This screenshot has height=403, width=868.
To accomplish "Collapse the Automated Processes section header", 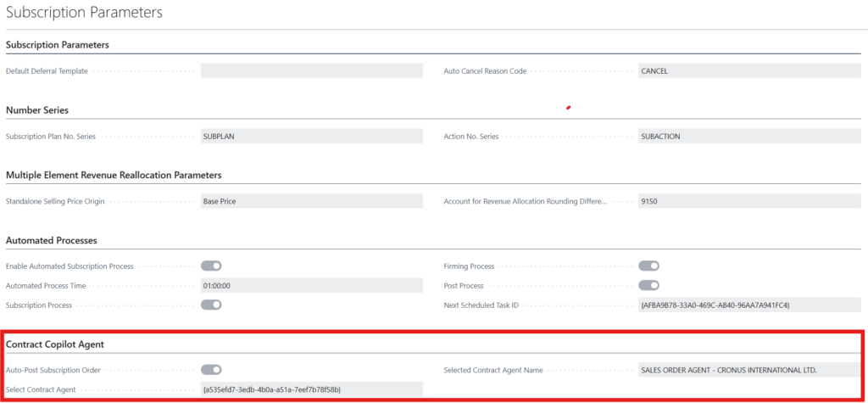I will 51,241.
